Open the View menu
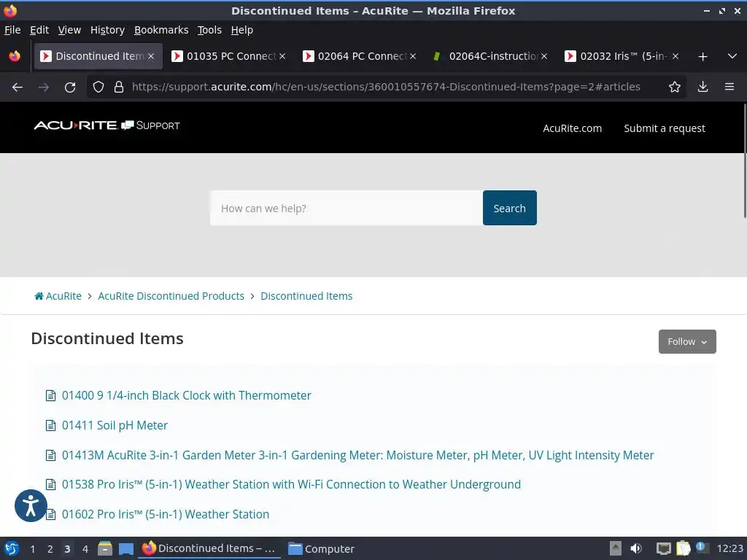 69,30
